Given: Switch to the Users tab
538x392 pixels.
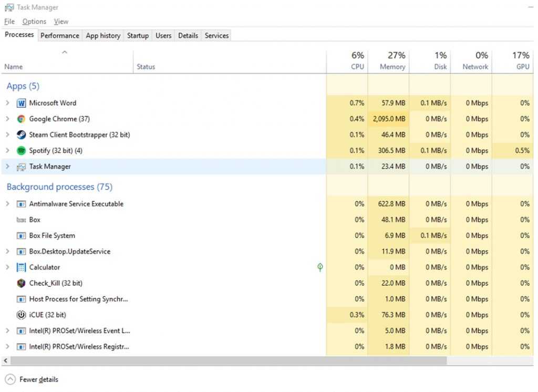Looking at the screenshot, I should click(163, 36).
